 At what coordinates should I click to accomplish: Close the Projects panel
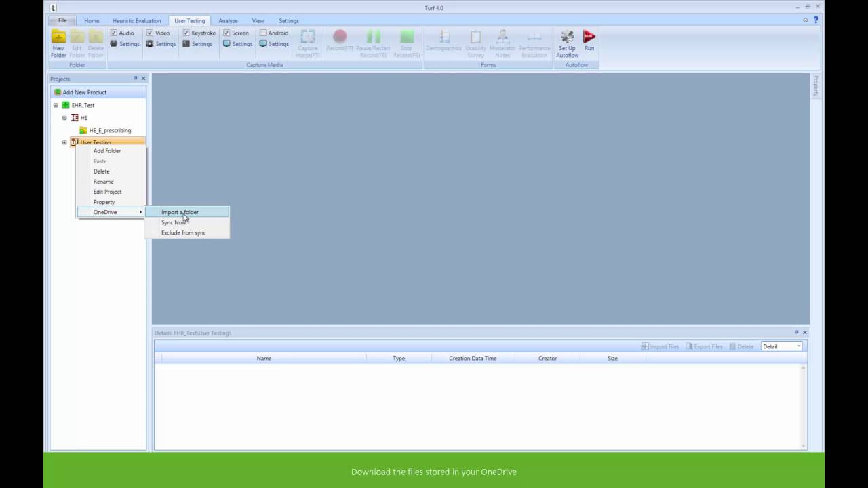[x=143, y=79]
